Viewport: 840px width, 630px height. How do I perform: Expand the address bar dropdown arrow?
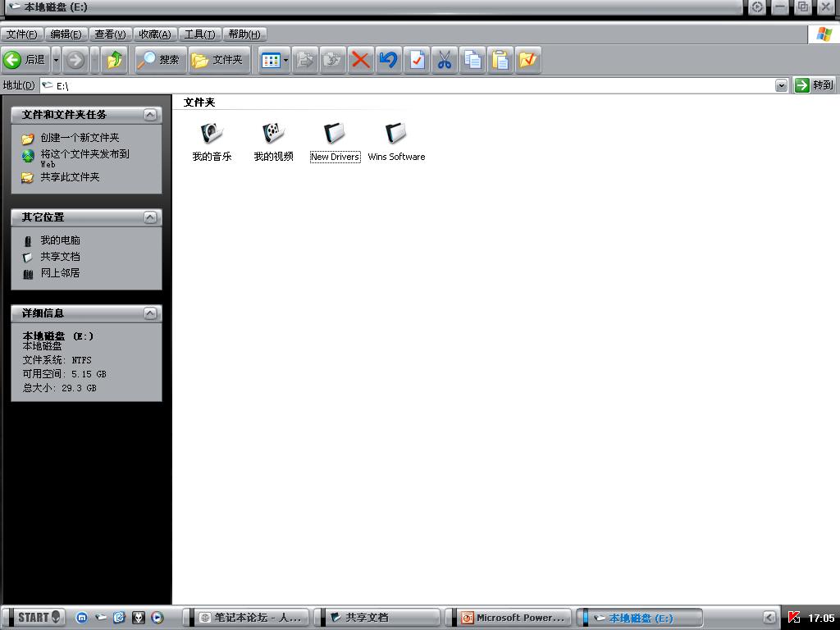tap(781, 85)
